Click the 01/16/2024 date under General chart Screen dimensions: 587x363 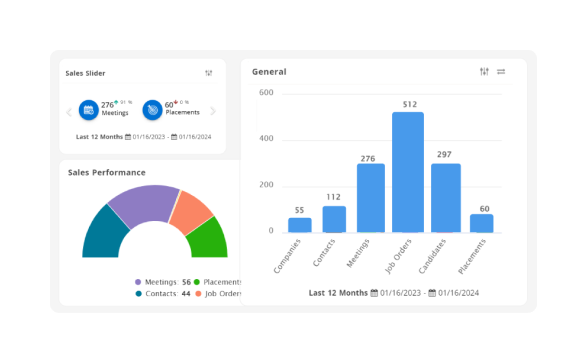pos(459,293)
